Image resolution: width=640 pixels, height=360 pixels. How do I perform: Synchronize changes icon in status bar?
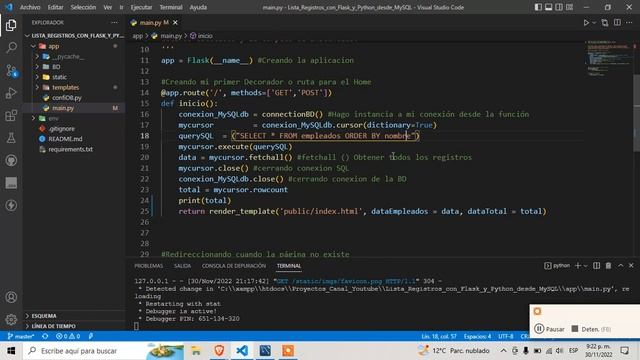click(x=45, y=336)
